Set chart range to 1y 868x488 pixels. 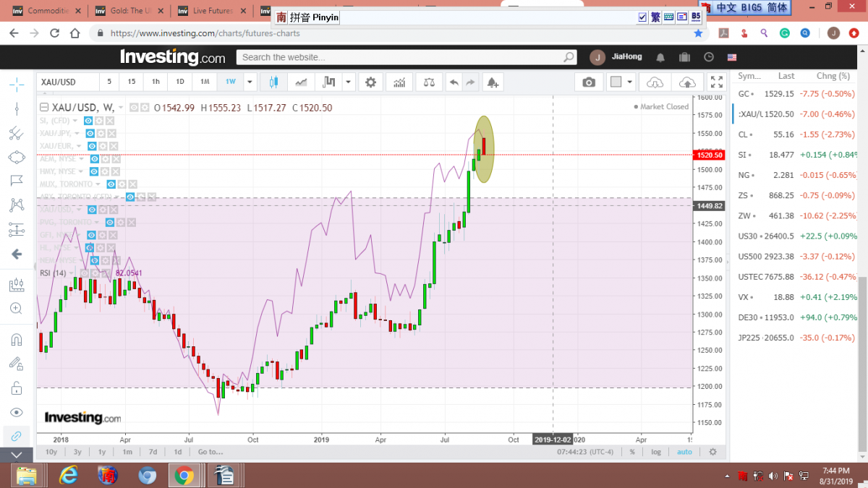[102, 452]
